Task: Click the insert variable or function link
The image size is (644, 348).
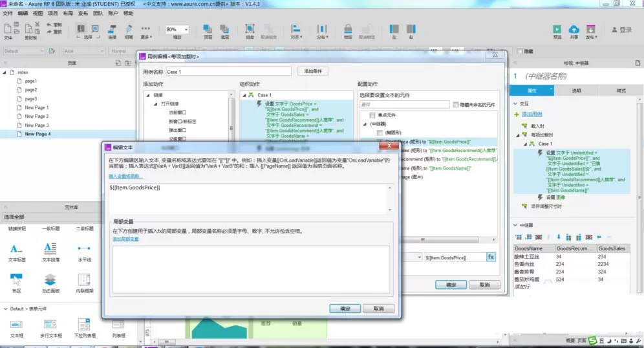Action: tap(125, 176)
